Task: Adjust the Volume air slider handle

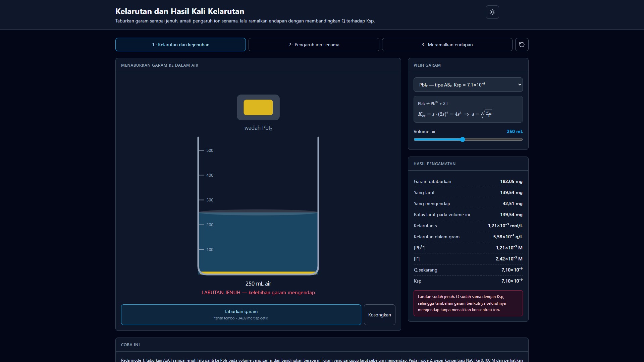Action: pos(462,139)
